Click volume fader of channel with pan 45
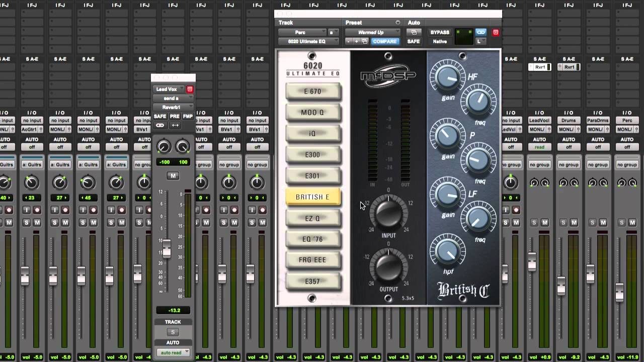Viewport: 644px width, 362px height. tap(82, 276)
